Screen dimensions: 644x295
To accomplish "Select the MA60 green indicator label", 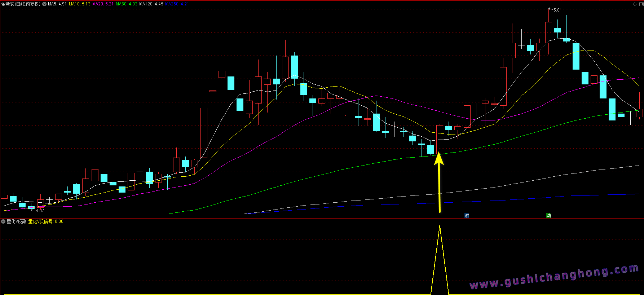I will tap(126, 4).
